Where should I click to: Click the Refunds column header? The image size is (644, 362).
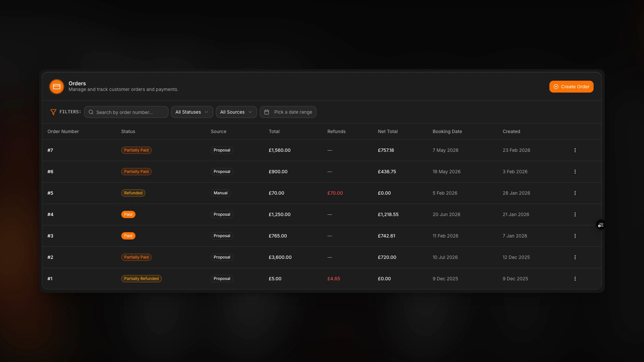pyautogui.click(x=336, y=131)
